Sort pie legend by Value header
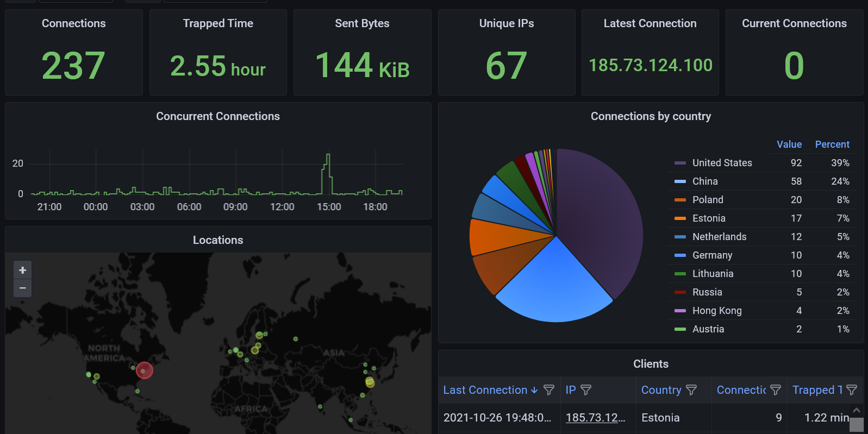 789,144
